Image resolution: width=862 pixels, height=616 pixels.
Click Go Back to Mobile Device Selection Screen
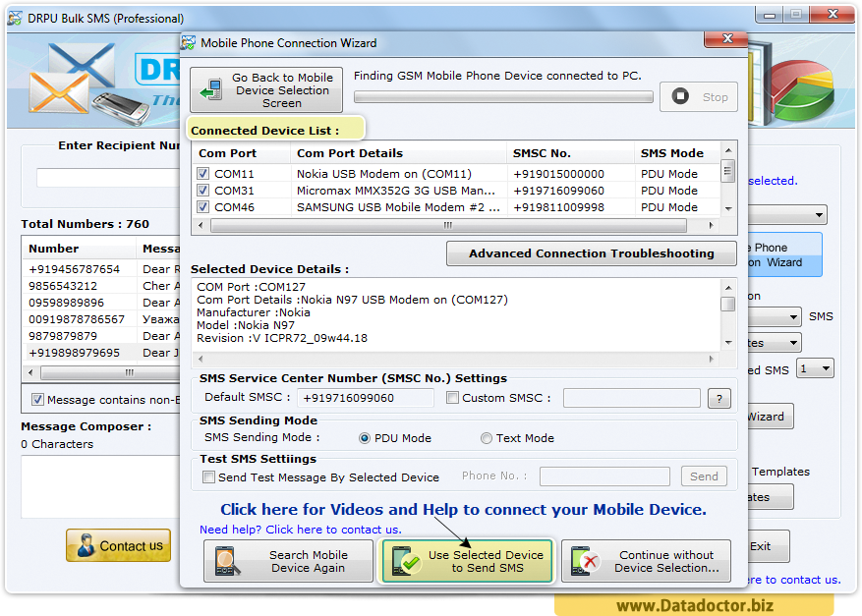(266, 89)
